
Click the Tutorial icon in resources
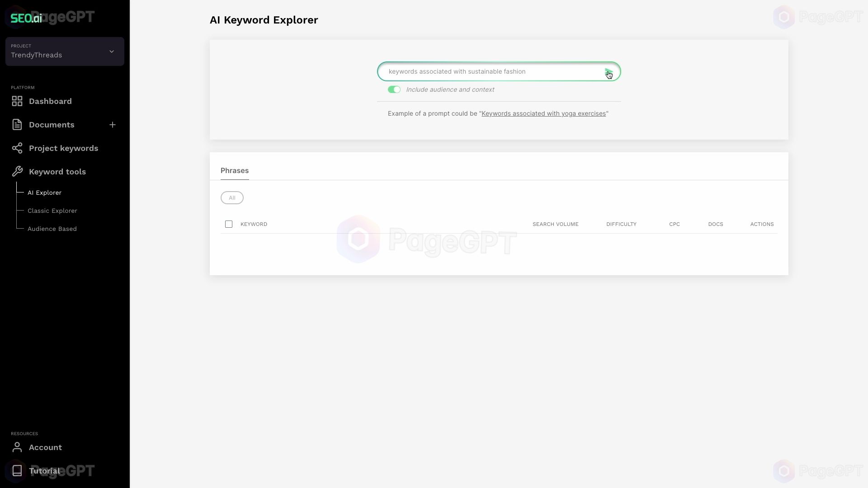coord(17,470)
